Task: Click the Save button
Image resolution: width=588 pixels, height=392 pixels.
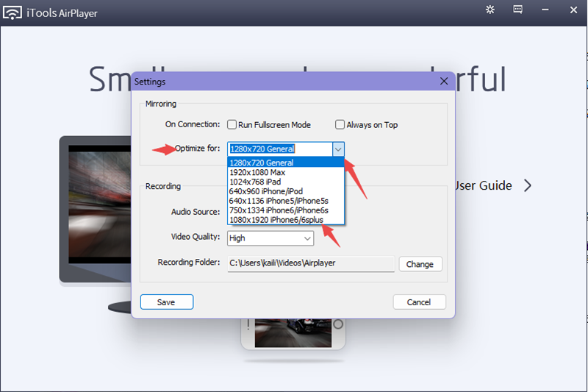Action: click(x=167, y=302)
